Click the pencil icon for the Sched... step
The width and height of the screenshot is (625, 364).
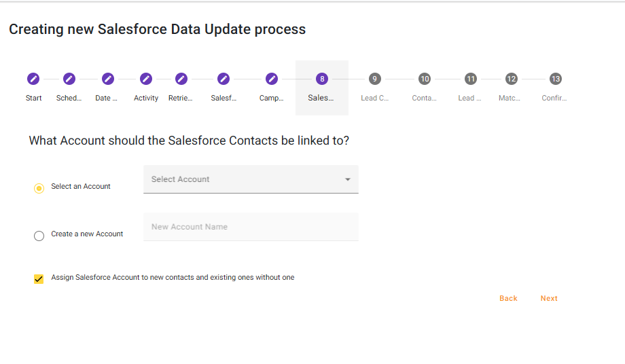[69, 79]
